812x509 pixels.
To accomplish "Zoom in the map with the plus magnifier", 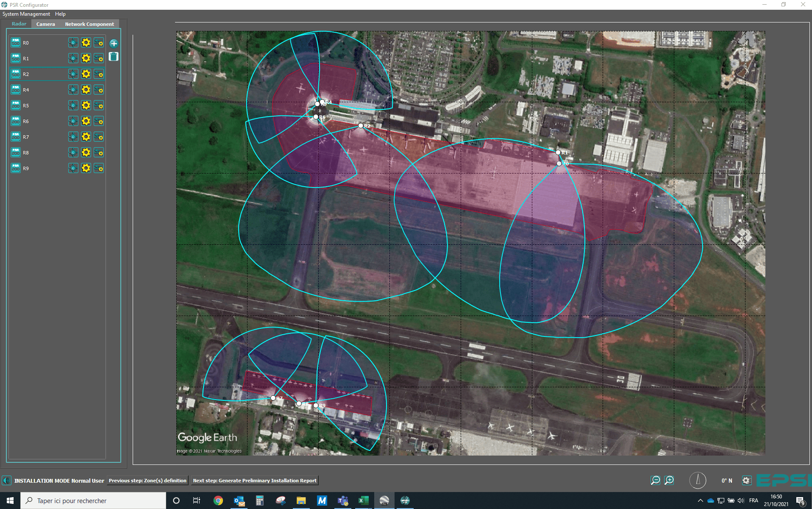I will [669, 480].
